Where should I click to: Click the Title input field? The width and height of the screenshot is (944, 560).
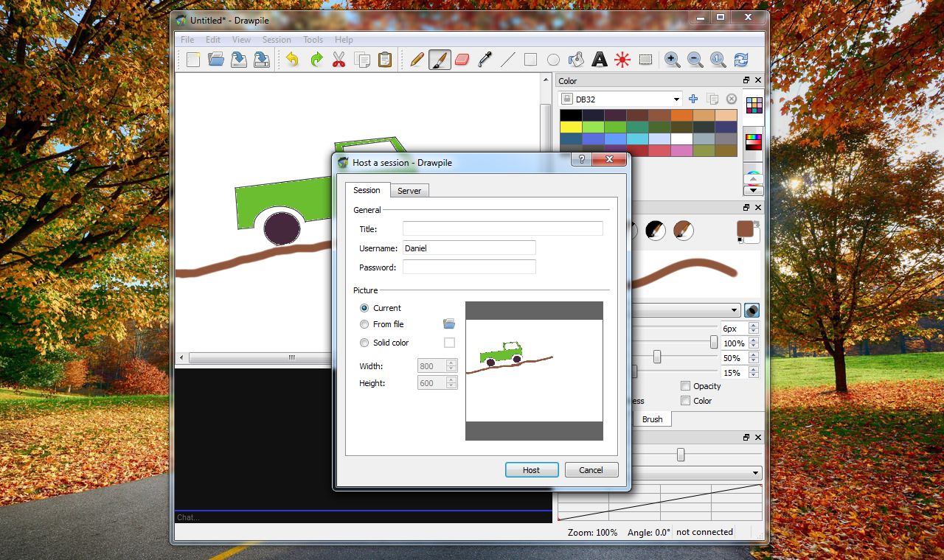pyautogui.click(x=503, y=229)
